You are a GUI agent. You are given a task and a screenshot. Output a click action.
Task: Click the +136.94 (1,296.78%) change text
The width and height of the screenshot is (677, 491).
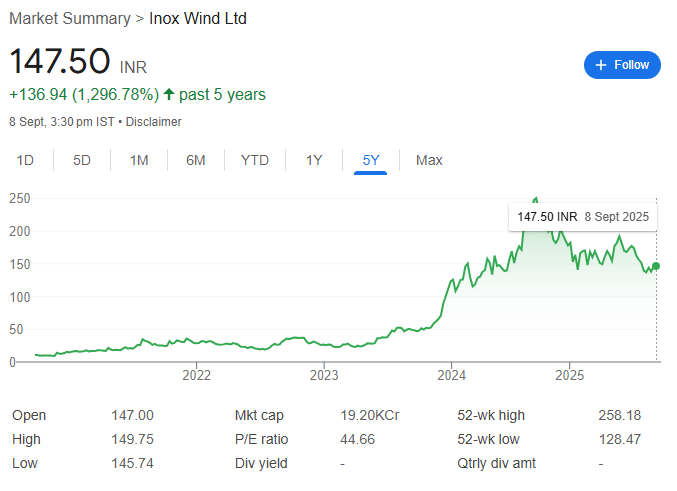(84, 95)
